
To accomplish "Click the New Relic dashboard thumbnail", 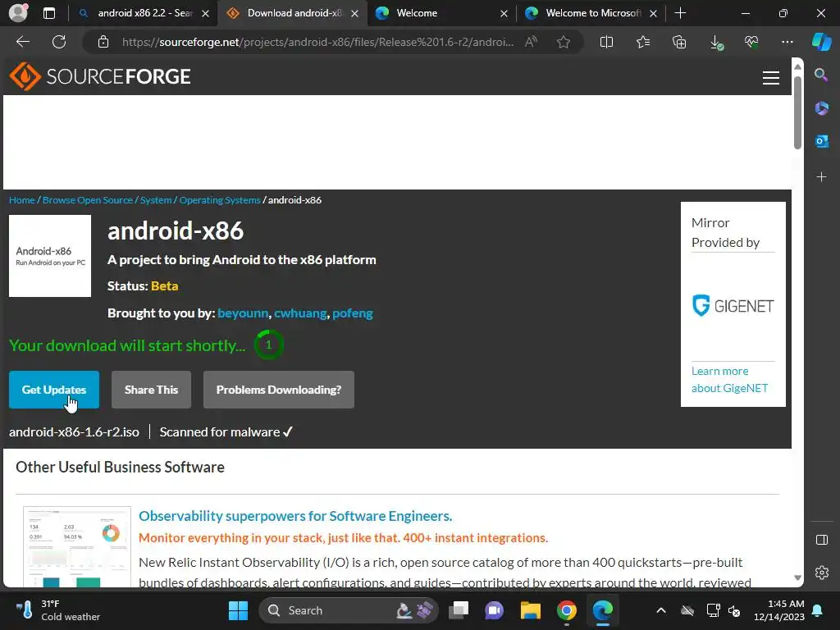I will point(77,546).
